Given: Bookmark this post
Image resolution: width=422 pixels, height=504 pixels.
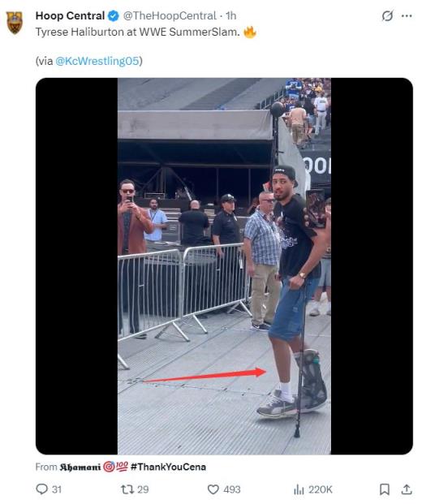Looking at the screenshot, I should coord(385,489).
